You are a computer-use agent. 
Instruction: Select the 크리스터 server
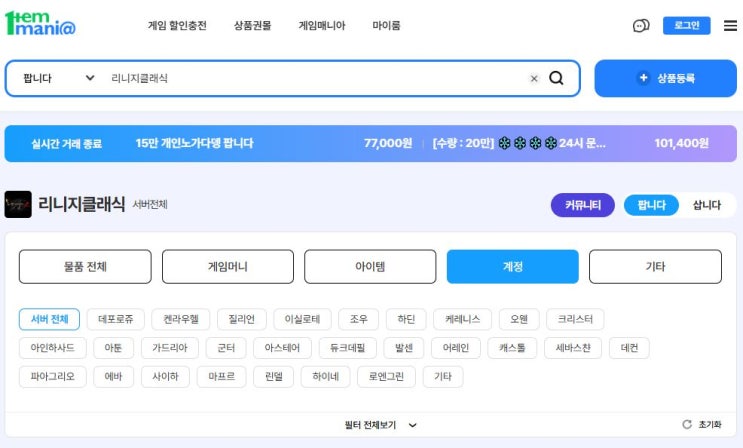click(575, 319)
